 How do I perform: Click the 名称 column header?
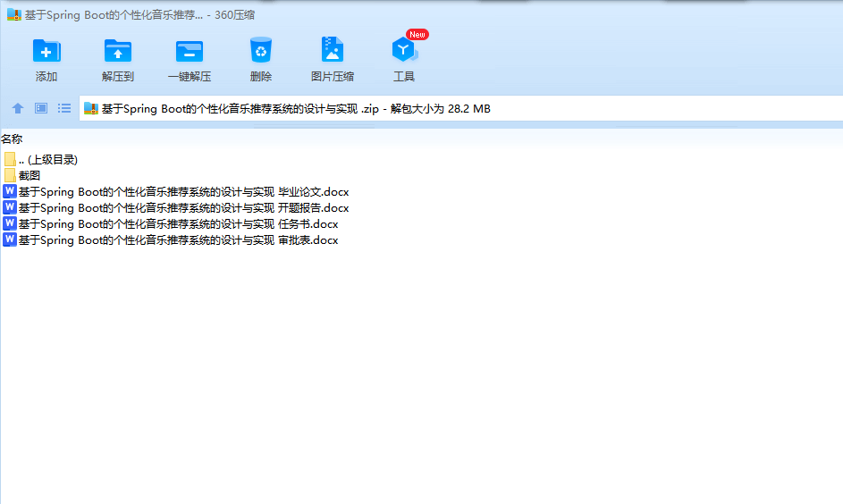click(12, 139)
